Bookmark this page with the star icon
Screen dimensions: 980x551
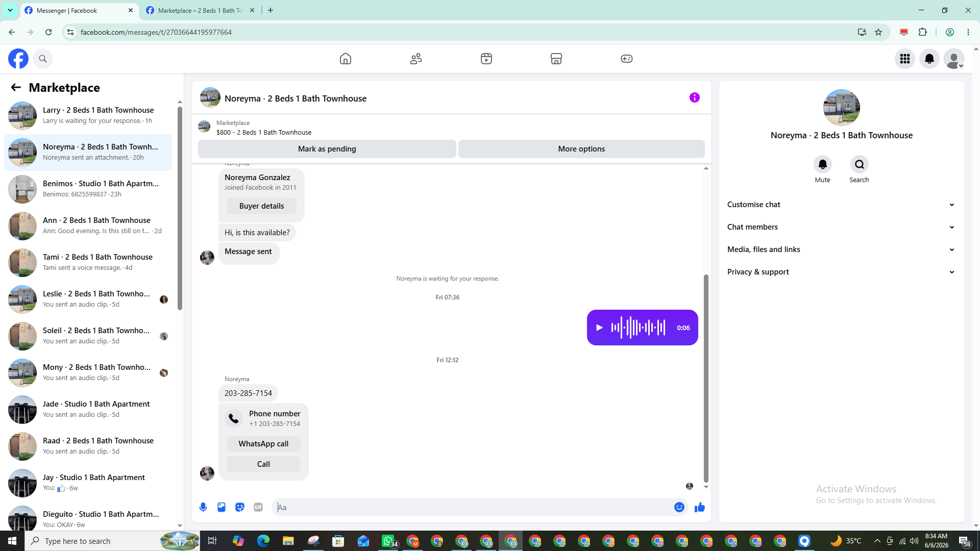click(x=878, y=32)
